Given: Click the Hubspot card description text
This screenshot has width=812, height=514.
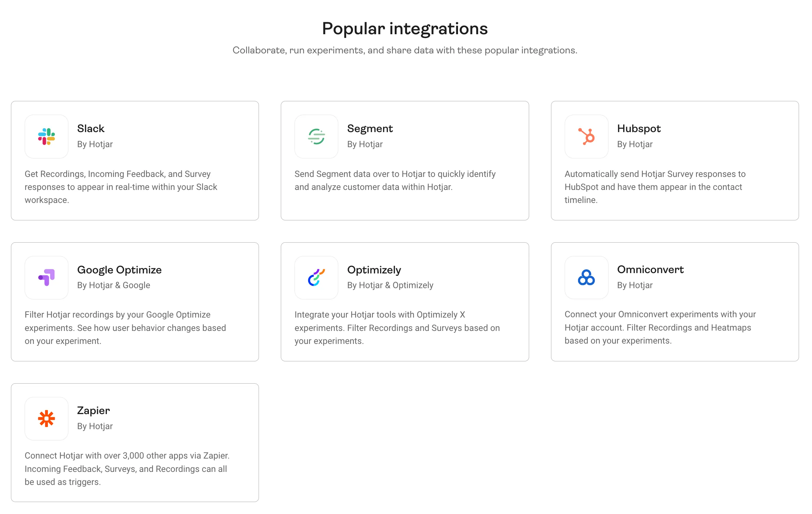Looking at the screenshot, I should click(x=655, y=187).
